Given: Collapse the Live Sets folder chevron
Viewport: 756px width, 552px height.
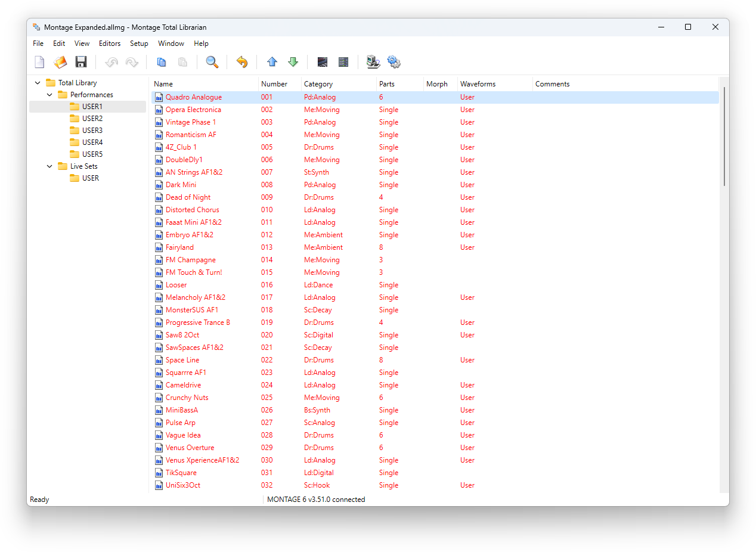Looking at the screenshot, I should (50, 166).
